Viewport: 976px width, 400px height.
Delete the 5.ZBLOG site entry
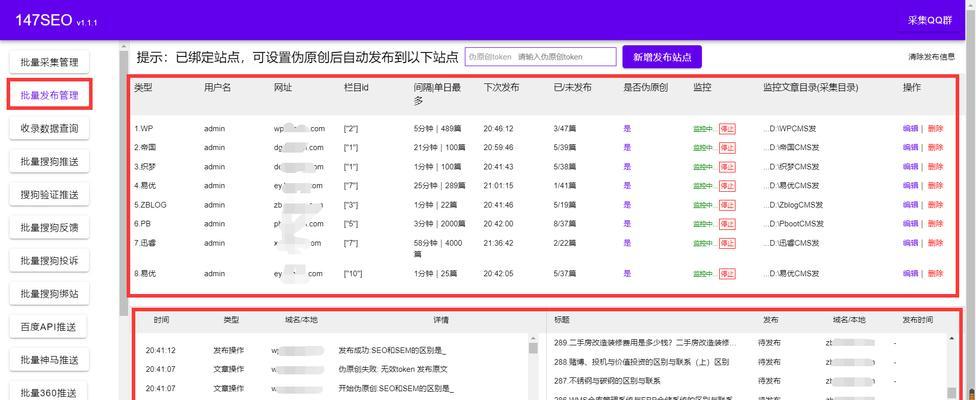935,205
